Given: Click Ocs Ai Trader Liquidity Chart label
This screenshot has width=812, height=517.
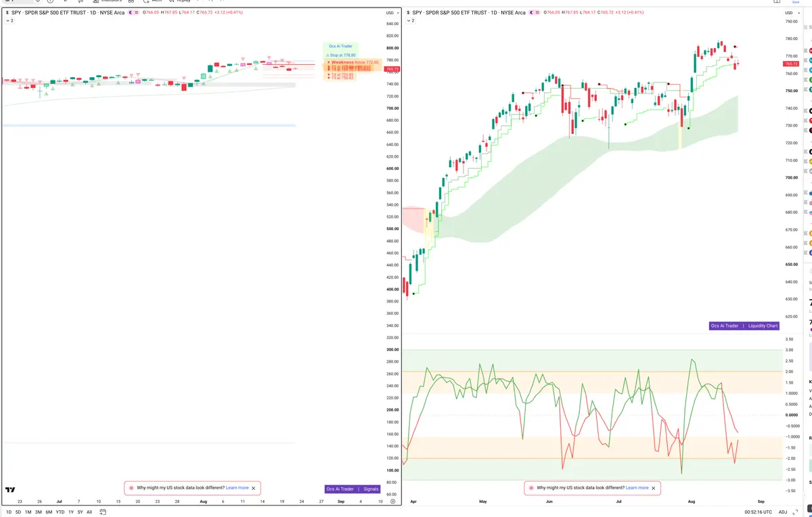Looking at the screenshot, I should pos(744,325).
